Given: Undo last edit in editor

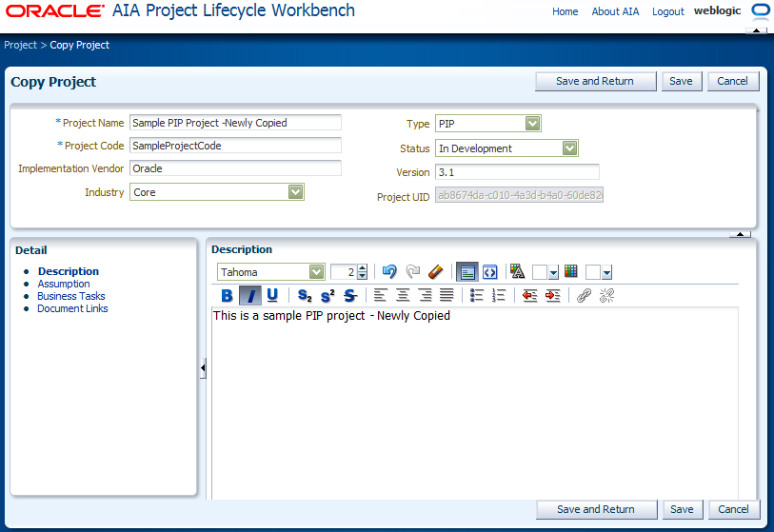Looking at the screenshot, I should (x=389, y=271).
